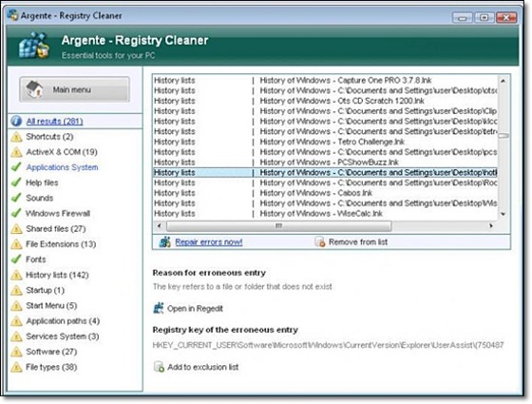Click the Sounds checkmark icon
This screenshot has height=404, width=532.
[x=16, y=198]
